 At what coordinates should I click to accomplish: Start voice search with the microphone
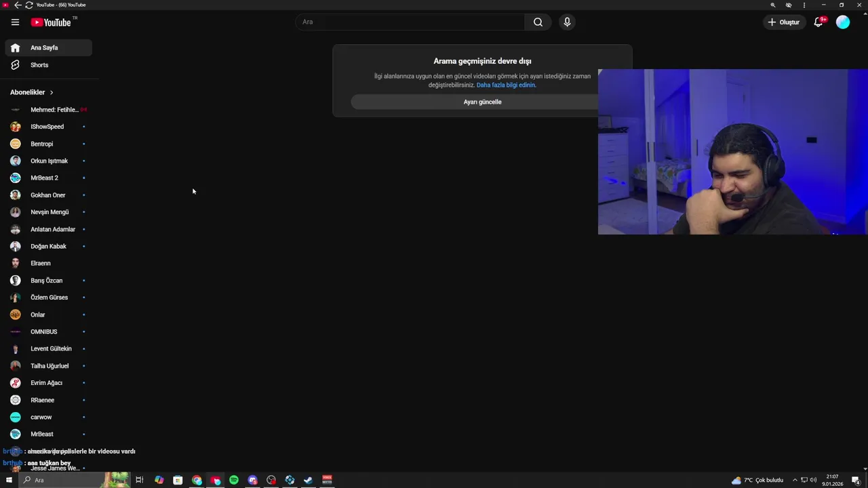click(x=567, y=22)
